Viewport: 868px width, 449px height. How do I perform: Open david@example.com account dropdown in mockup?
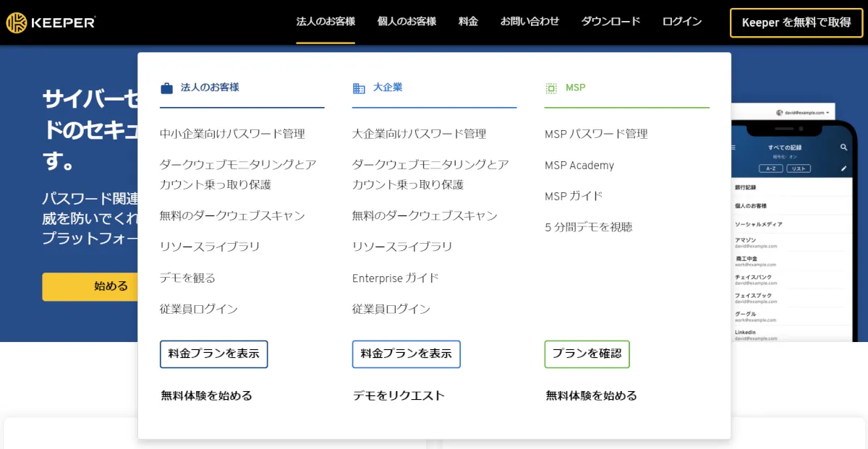pyautogui.click(x=803, y=113)
